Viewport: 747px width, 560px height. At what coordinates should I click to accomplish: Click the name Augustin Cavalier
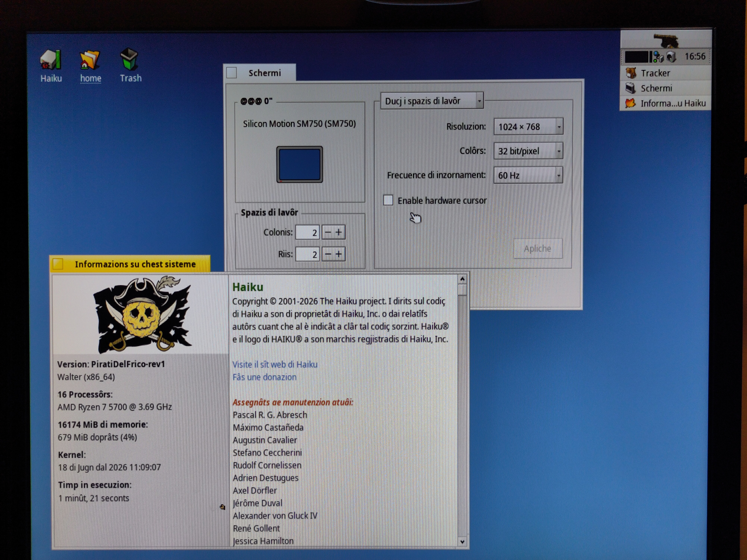click(265, 440)
